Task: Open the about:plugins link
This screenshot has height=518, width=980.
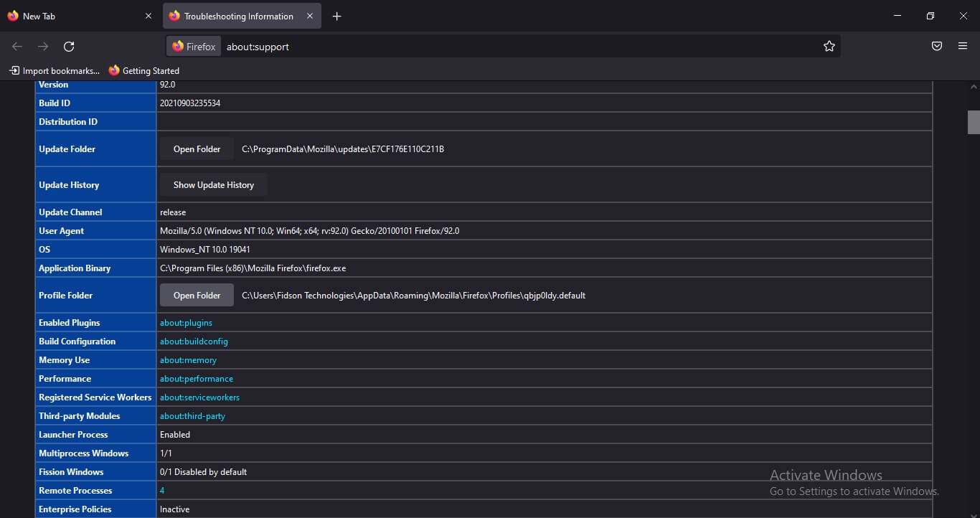Action: pos(186,323)
